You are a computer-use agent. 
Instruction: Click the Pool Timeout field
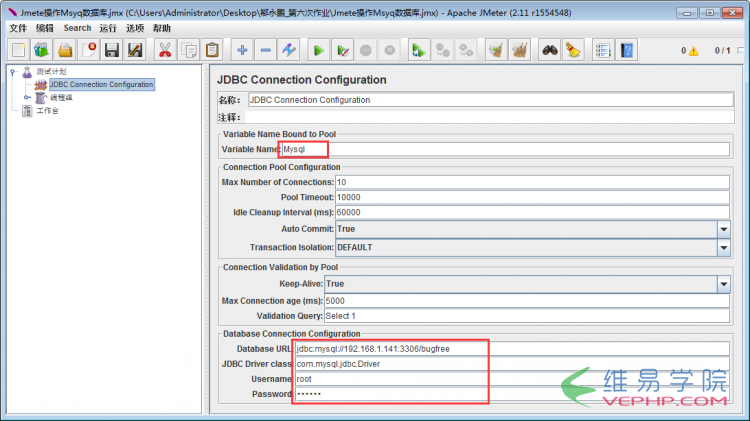coord(532,197)
